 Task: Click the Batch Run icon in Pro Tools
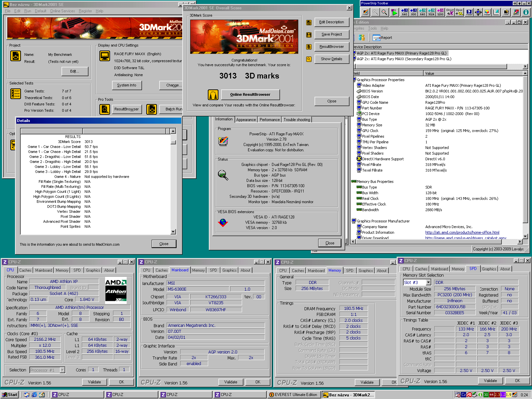click(152, 109)
